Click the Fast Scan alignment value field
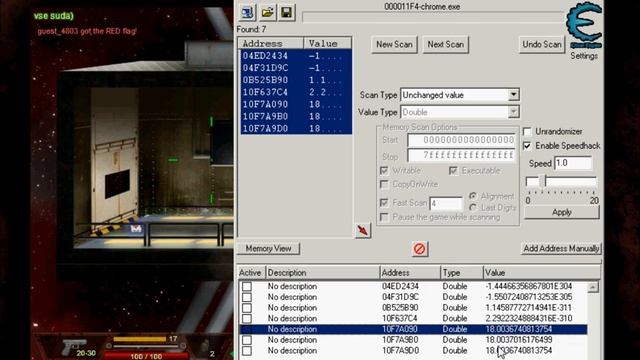 coord(446,203)
